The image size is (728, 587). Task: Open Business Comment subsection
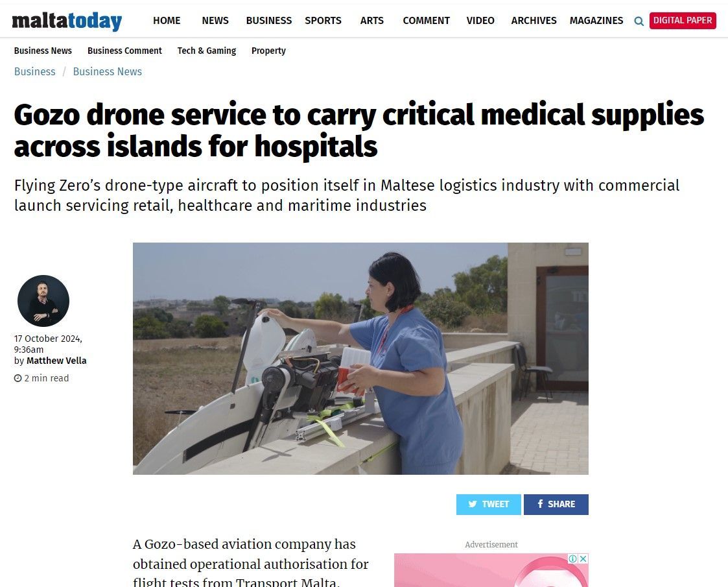pyautogui.click(x=124, y=51)
